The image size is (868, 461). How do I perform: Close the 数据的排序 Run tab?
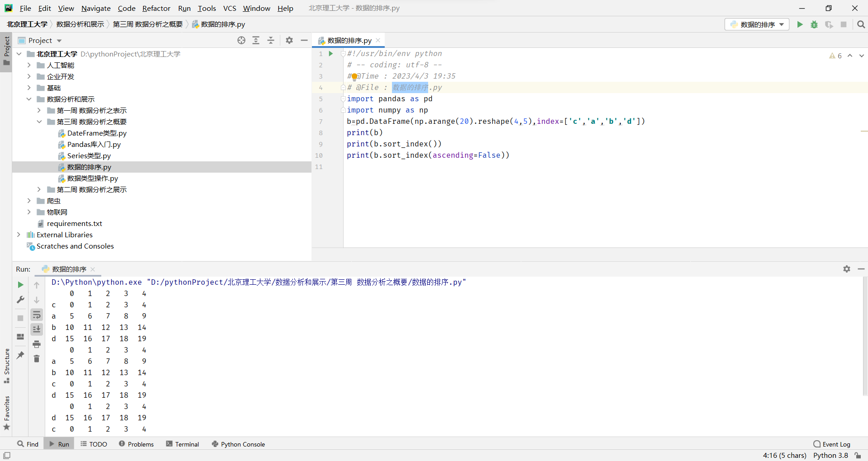(93, 269)
